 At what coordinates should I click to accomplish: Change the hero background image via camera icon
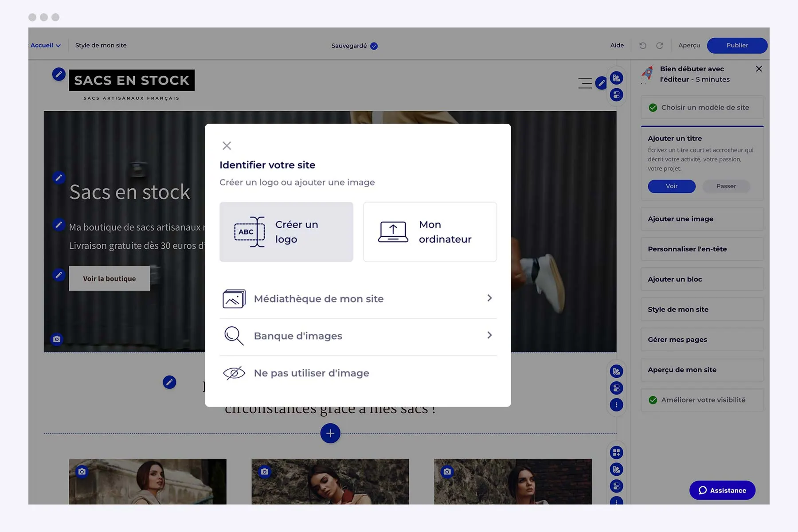click(x=57, y=339)
